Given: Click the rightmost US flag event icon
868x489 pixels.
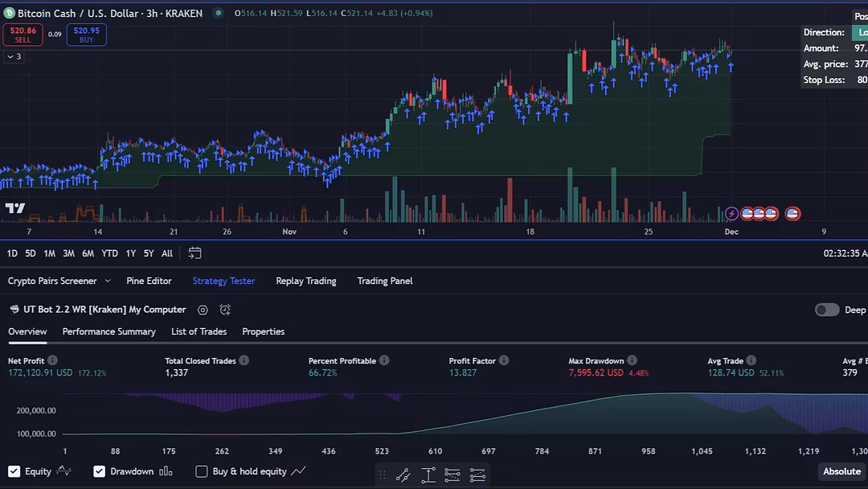Looking at the screenshot, I should (792, 213).
